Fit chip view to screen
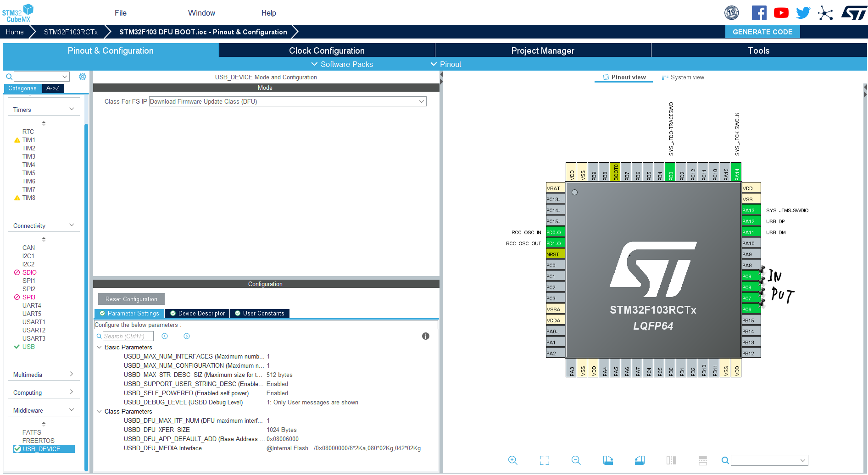This screenshot has height=475, width=868. pyautogui.click(x=545, y=460)
